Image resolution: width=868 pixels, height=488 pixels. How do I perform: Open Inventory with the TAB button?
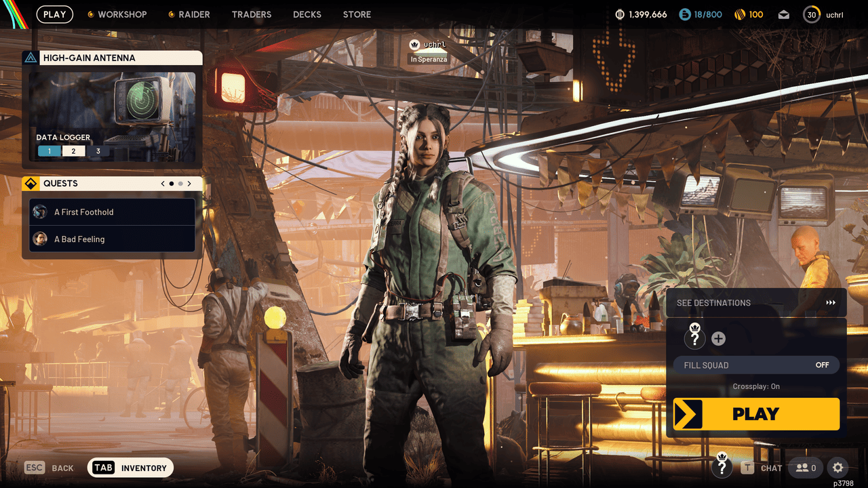coord(131,468)
